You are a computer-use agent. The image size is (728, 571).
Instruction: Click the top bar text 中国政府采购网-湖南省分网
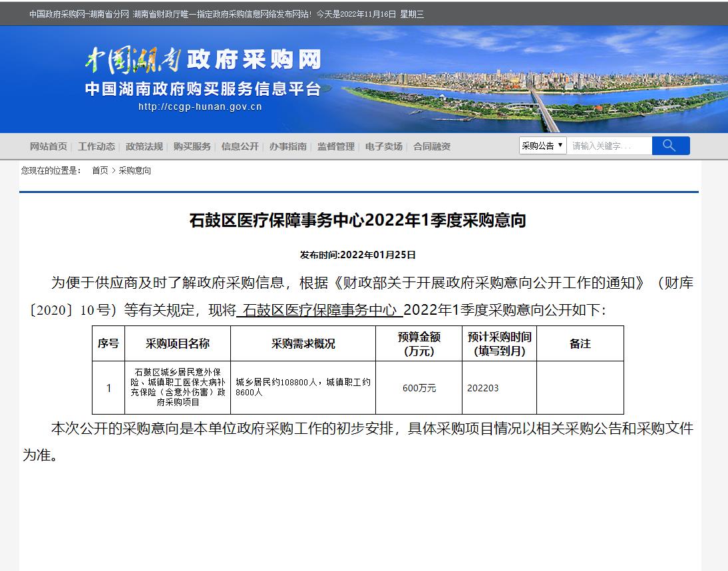[x=79, y=15]
